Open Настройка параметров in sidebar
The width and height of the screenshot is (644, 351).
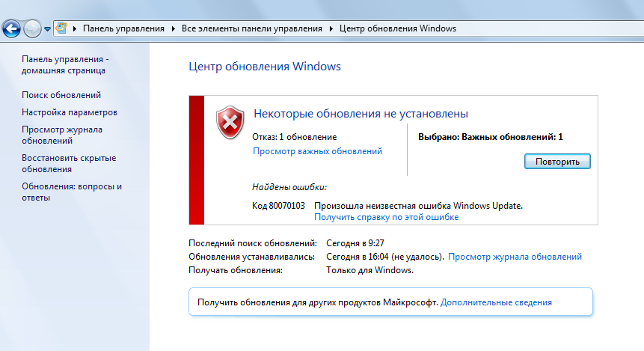(x=70, y=112)
